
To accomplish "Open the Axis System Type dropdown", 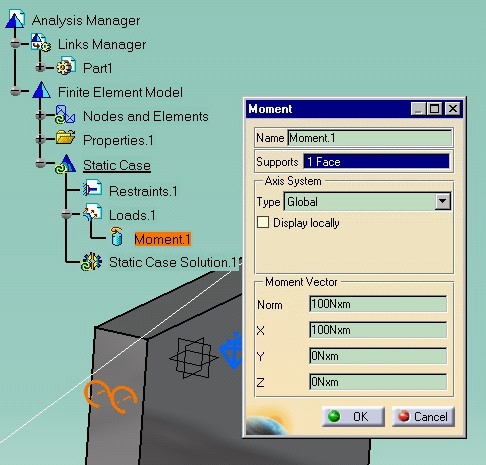I will (442, 201).
